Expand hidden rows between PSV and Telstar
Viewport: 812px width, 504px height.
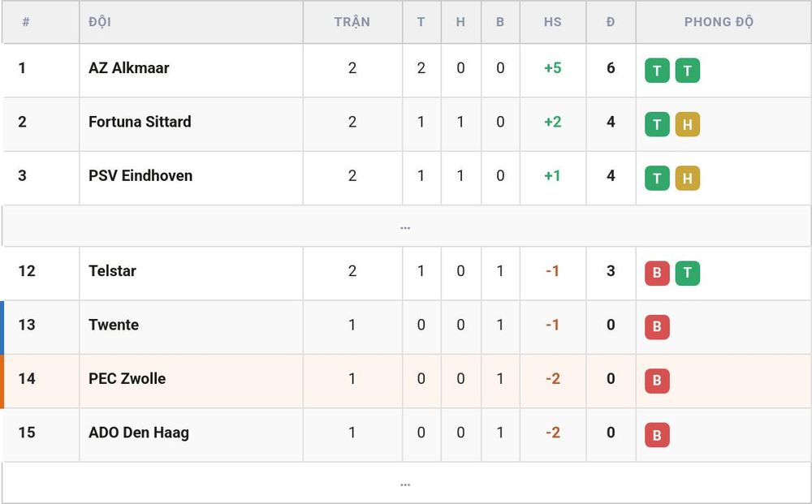click(x=405, y=226)
